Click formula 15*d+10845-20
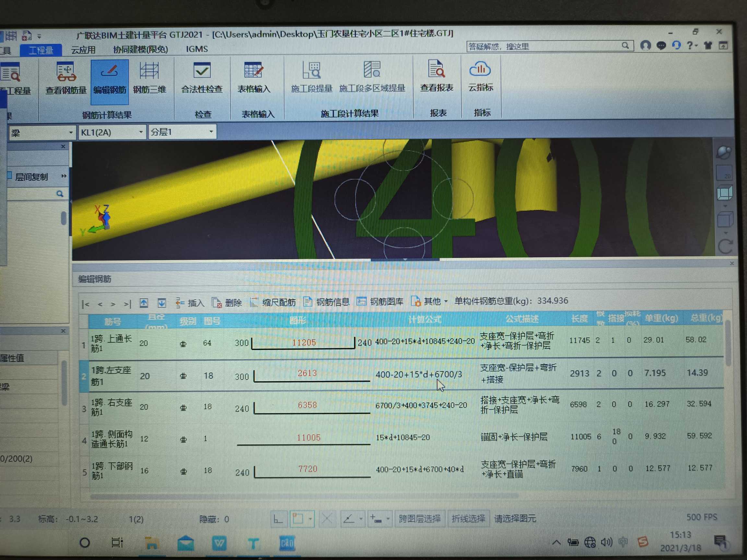This screenshot has width=747, height=560. click(x=403, y=437)
